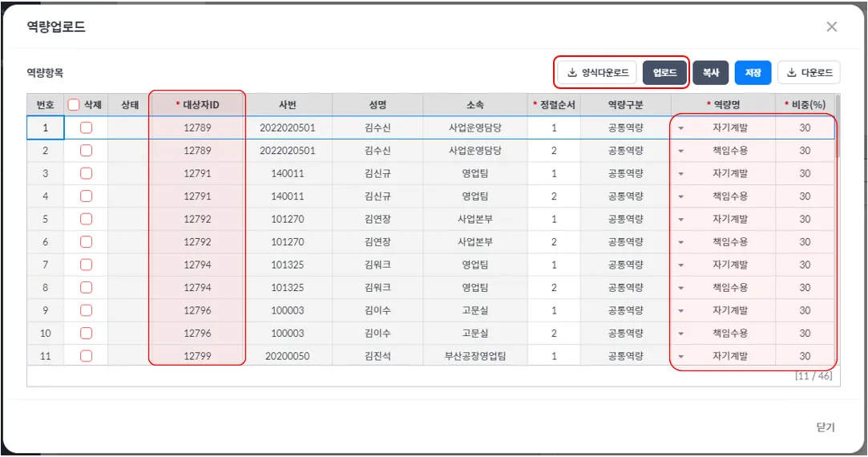Click the 성명 column header

pos(377,105)
